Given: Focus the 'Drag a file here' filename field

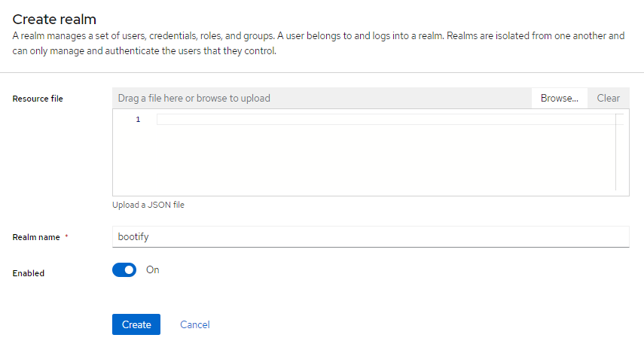Looking at the screenshot, I should (x=322, y=98).
